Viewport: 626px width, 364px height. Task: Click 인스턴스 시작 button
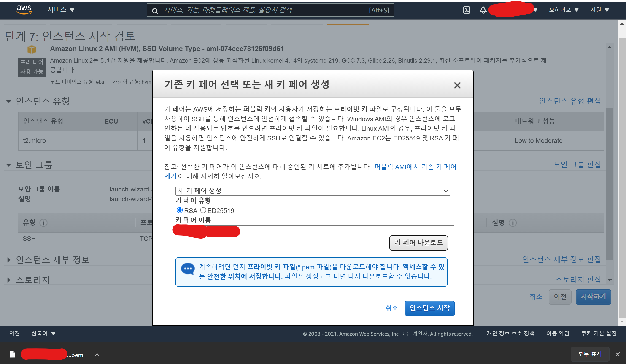[429, 308]
